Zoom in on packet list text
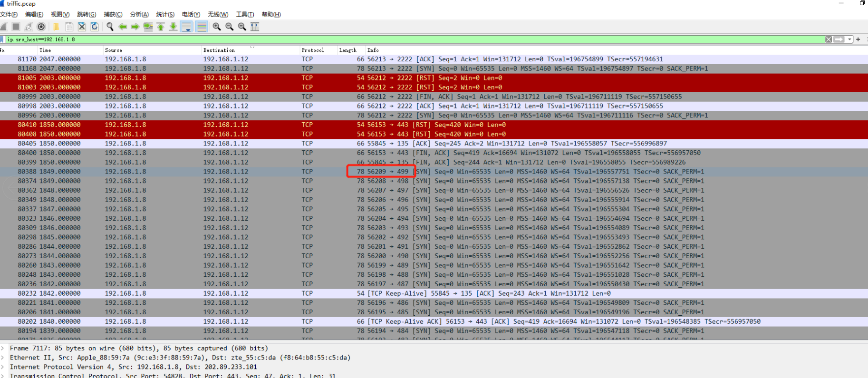 pyautogui.click(x=217, y=27)
